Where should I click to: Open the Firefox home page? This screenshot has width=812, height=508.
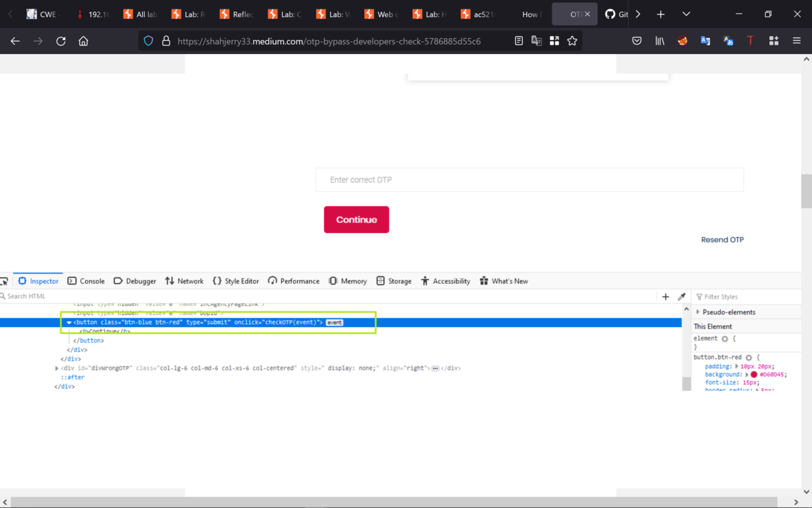83,41
